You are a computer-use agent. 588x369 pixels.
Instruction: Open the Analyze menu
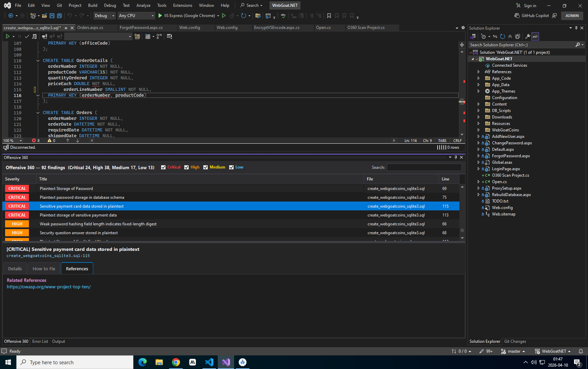tap(143, 5)
